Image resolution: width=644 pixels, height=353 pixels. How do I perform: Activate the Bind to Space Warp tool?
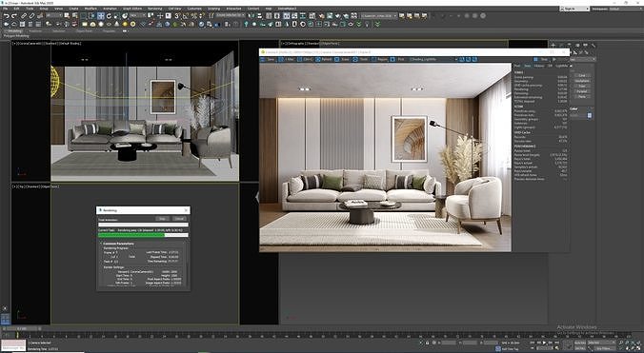(x=40, y=16)
